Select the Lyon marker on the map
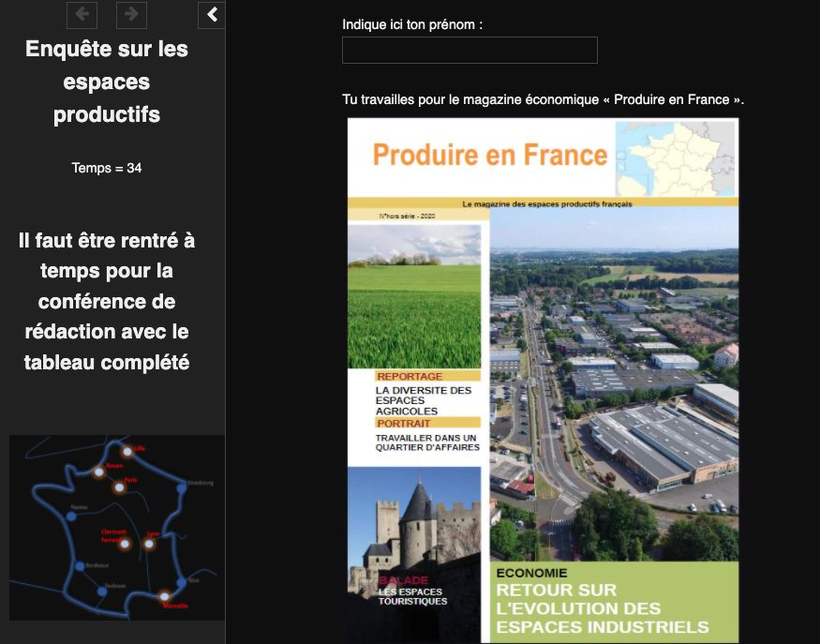Viewport: 820px width, 644px height. 149,543
